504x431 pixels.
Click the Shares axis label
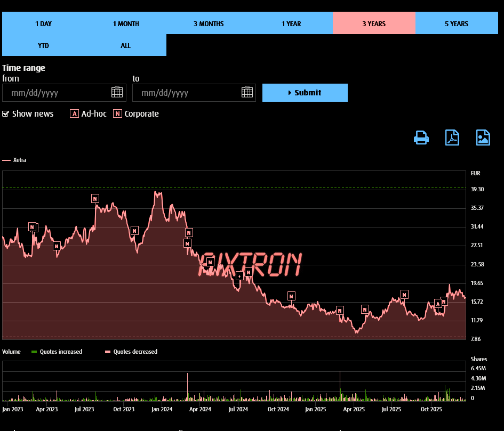coord(478,359)
